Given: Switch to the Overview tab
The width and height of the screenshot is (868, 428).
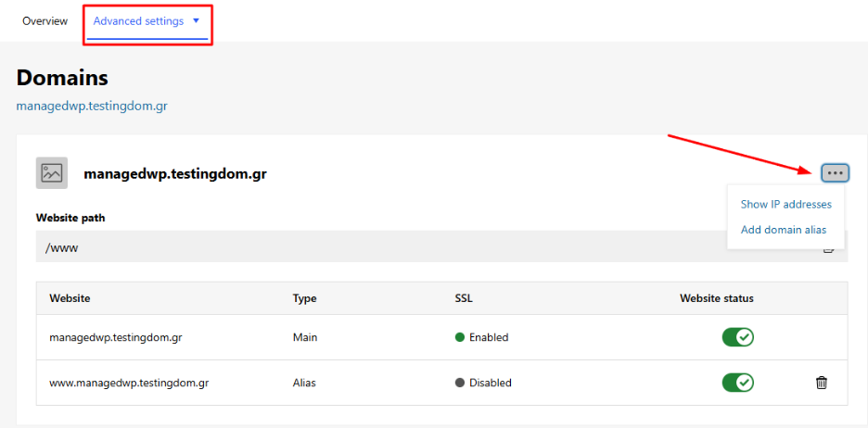Looking at the screenshot, I should [45, 21].
